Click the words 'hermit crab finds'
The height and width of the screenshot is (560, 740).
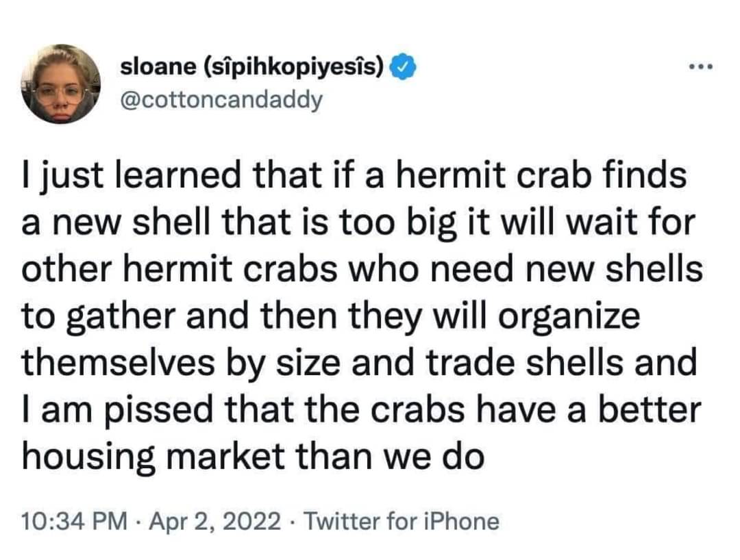coord(541,175)
